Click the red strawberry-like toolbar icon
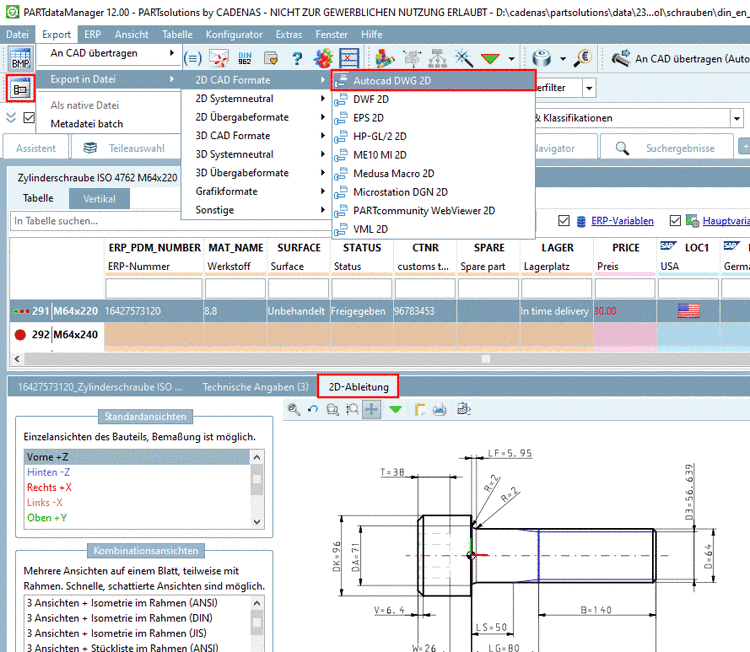 click(x=323, y=58)
